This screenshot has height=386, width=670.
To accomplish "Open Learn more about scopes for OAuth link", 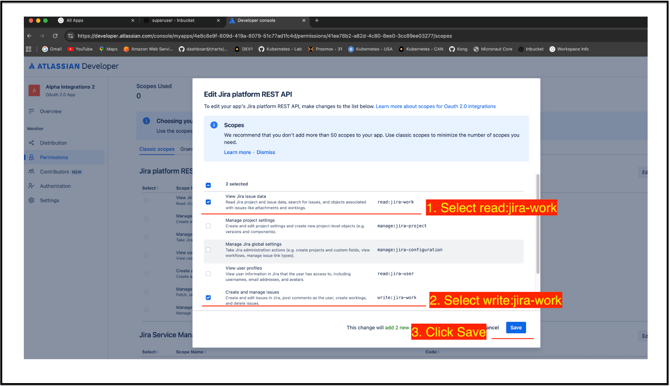I will pyautogui.click(x=435, y=106).
